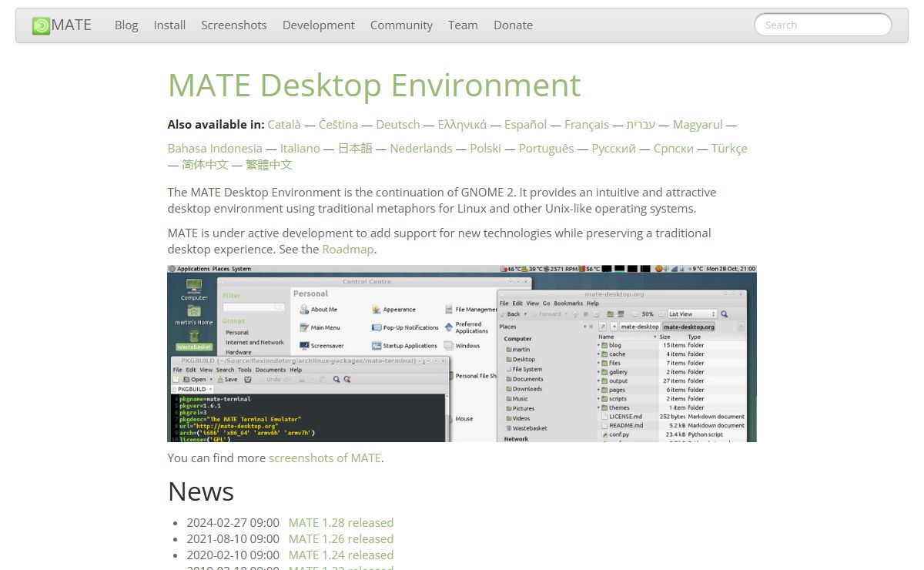Visit the Community page

(401, 25)
